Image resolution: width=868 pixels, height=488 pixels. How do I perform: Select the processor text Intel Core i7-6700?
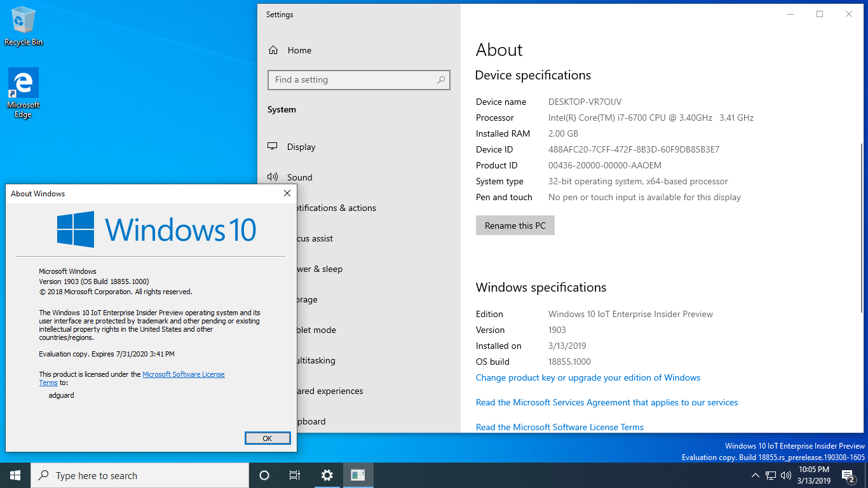coord(651,118)
